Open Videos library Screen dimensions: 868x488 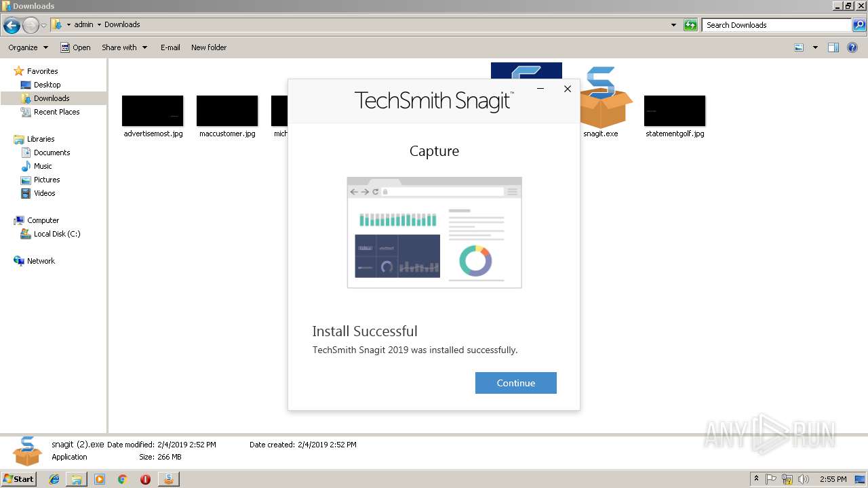(x=44, y=193)
